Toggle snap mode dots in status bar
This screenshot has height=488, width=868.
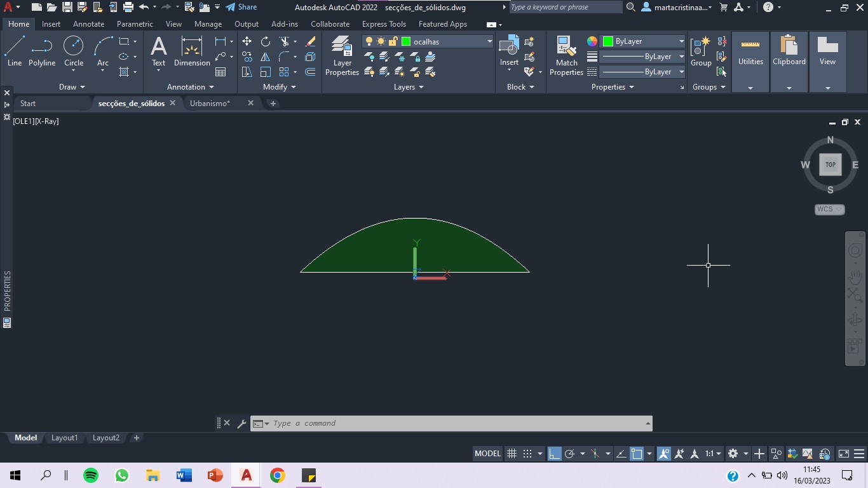(527, 454)
